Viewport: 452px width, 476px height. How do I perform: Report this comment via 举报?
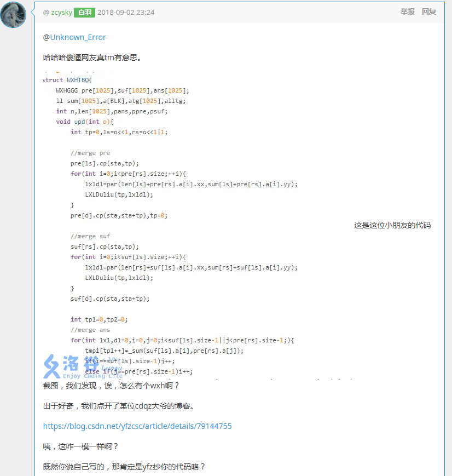(407, 12)
